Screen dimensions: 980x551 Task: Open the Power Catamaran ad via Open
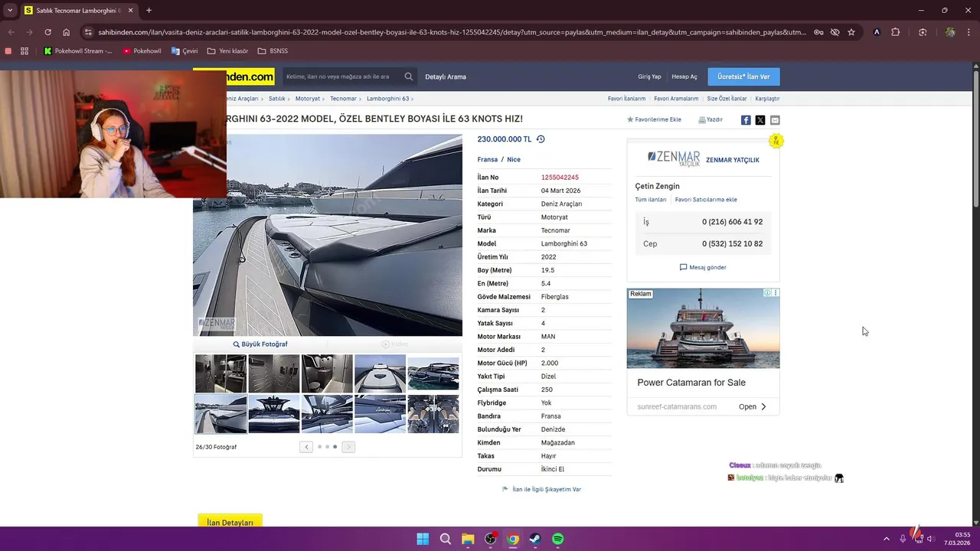753,407
